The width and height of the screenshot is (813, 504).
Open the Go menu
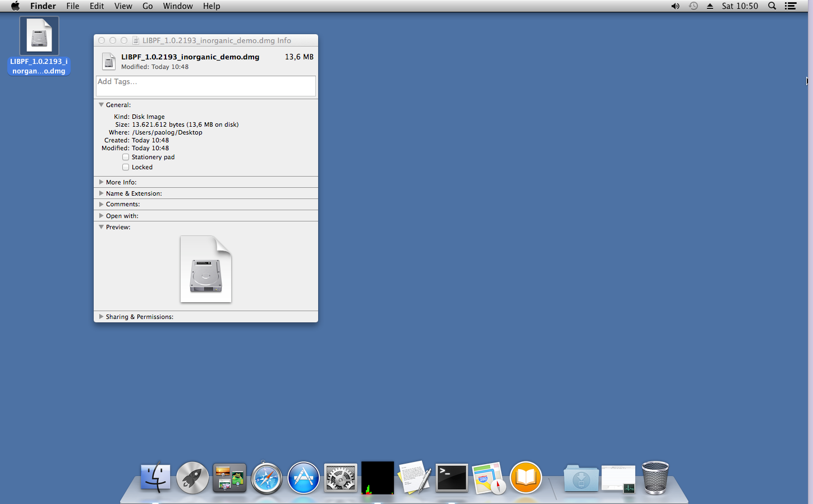(148, 6)
